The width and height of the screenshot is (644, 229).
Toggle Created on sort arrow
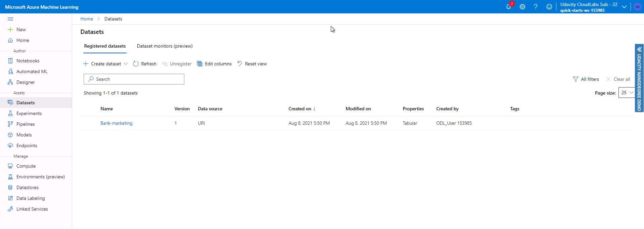[x=314, y=109]
